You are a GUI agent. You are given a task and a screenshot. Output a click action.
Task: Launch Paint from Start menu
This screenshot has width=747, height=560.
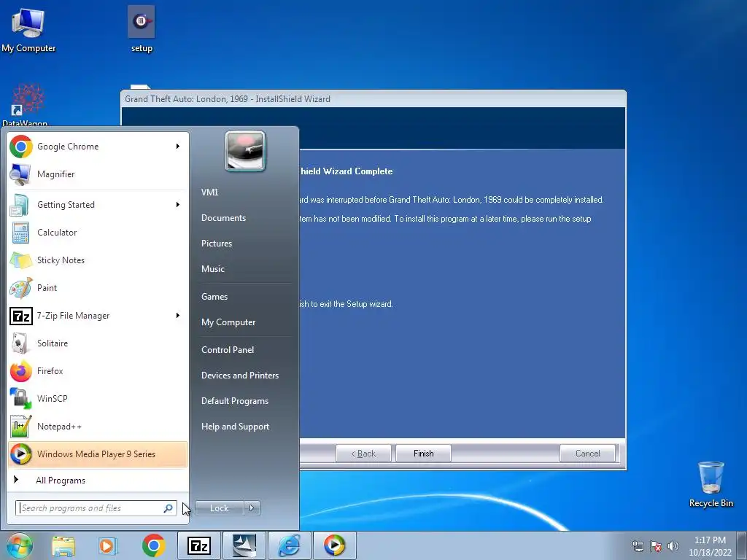coord(98,288)
